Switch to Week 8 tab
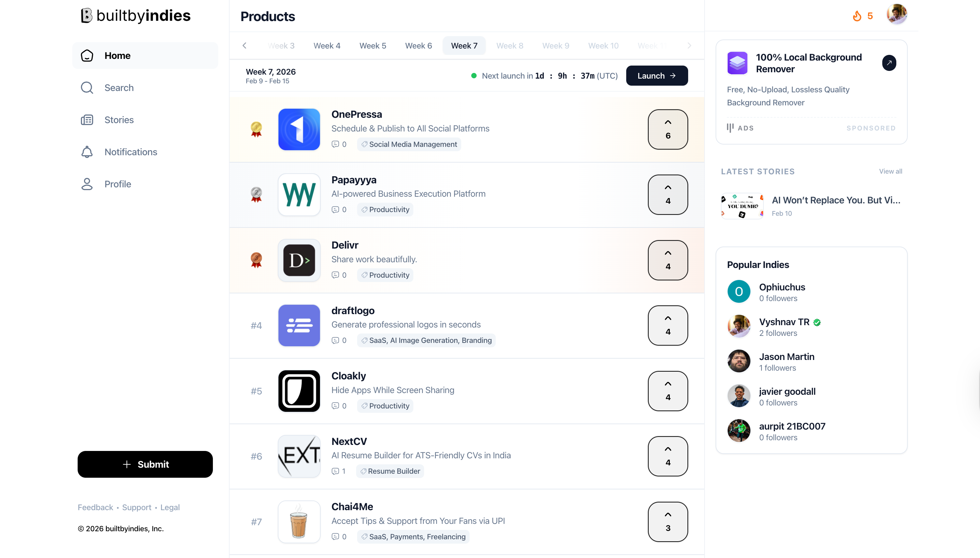This screenshot has width=980, height=558. tap(509, 45)
